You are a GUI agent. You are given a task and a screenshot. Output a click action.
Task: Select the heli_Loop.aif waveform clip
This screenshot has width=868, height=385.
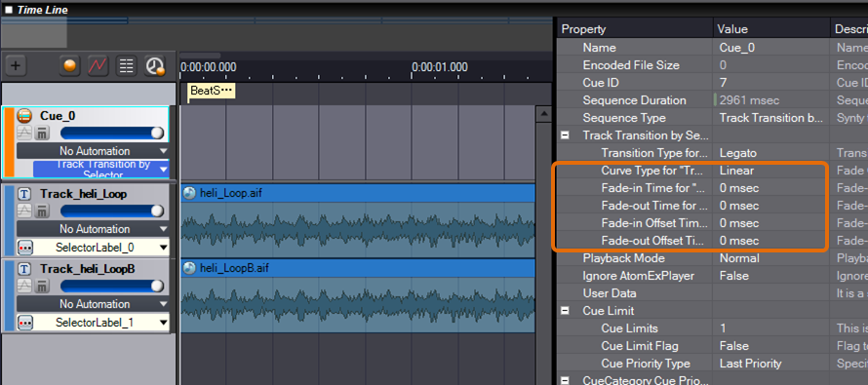358,220
